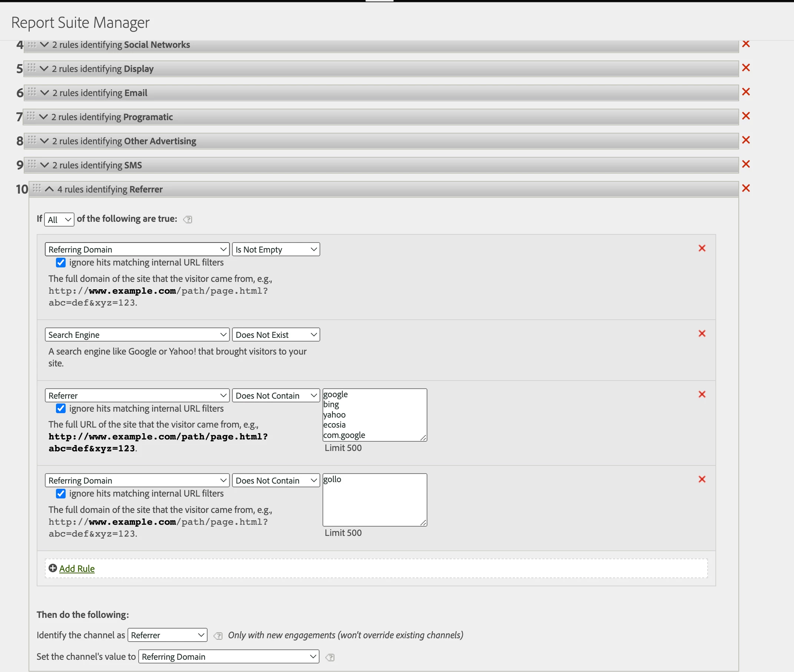
Task: Delete the gollo Referring Domain condition
Action: tap(702, 479)
